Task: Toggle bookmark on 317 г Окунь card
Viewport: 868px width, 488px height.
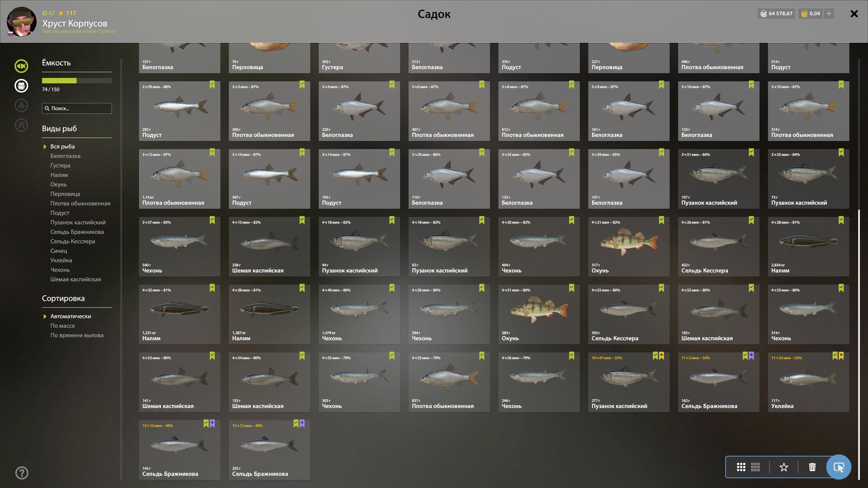Action: 661,220
